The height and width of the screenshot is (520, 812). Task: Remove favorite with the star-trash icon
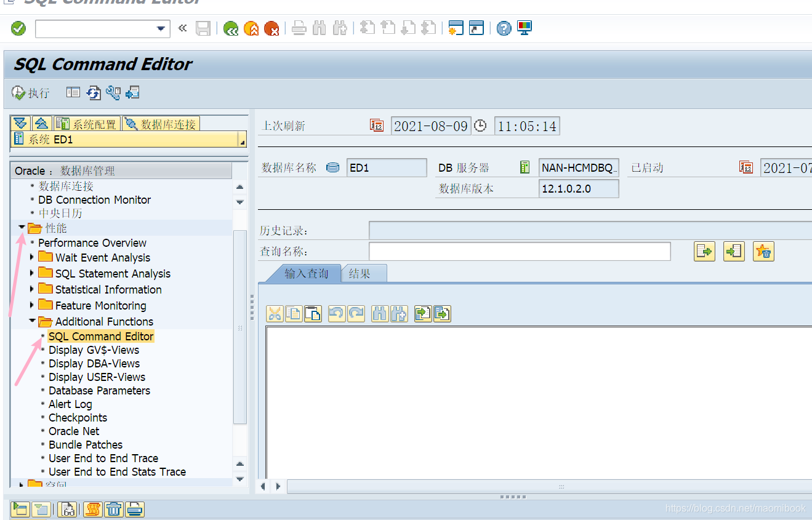click(763, 251)
